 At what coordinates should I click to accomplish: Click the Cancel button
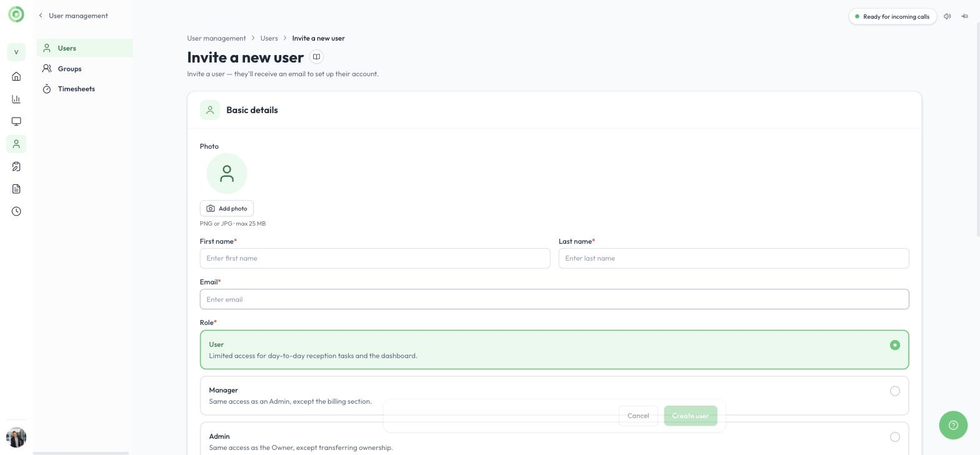(638, 416)
